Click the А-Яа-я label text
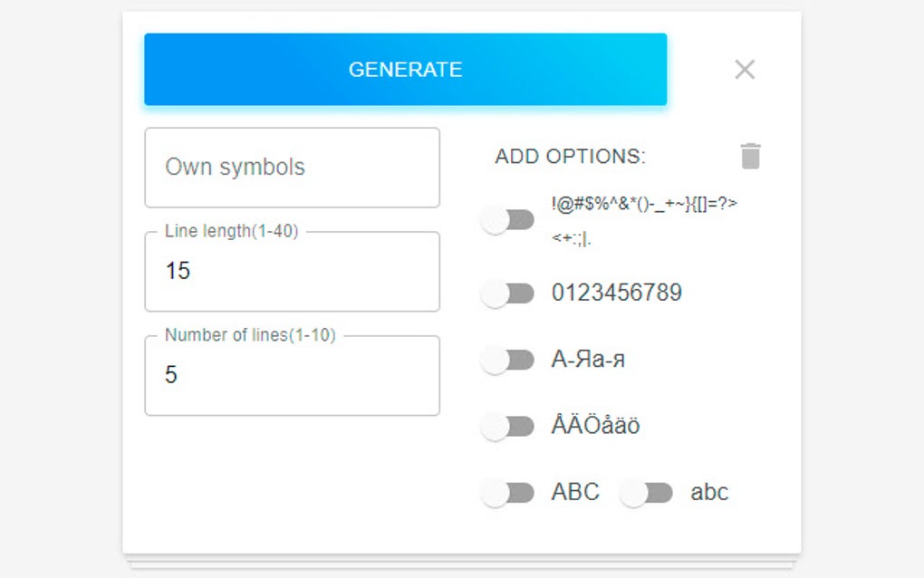924x578 pixels. coord(589,360)
